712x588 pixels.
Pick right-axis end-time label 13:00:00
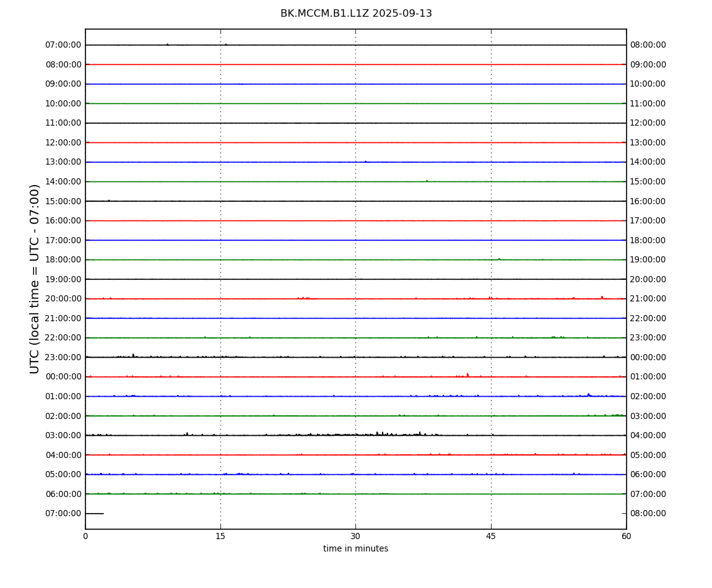pyautogui.click(x=648, y=142)
